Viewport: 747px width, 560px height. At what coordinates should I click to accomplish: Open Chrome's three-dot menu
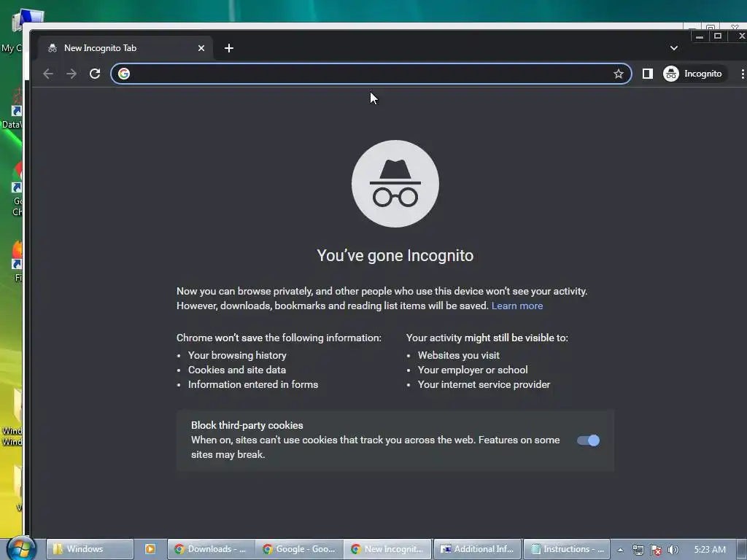click(x=742, y=74)
